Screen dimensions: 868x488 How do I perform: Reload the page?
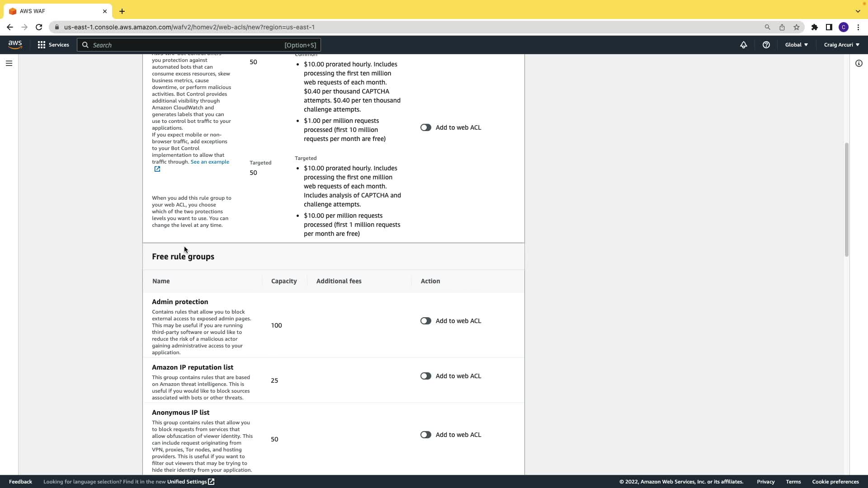click(39, 27)
